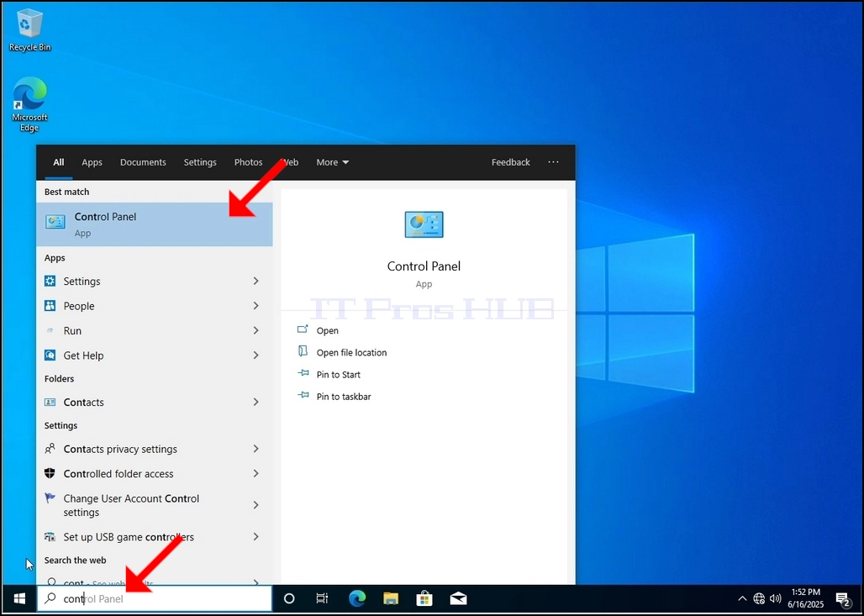Expand Change User Account Control arrow
Image resolution: width=864 pixels, height=616 pixels.
(x=256, y=505)
